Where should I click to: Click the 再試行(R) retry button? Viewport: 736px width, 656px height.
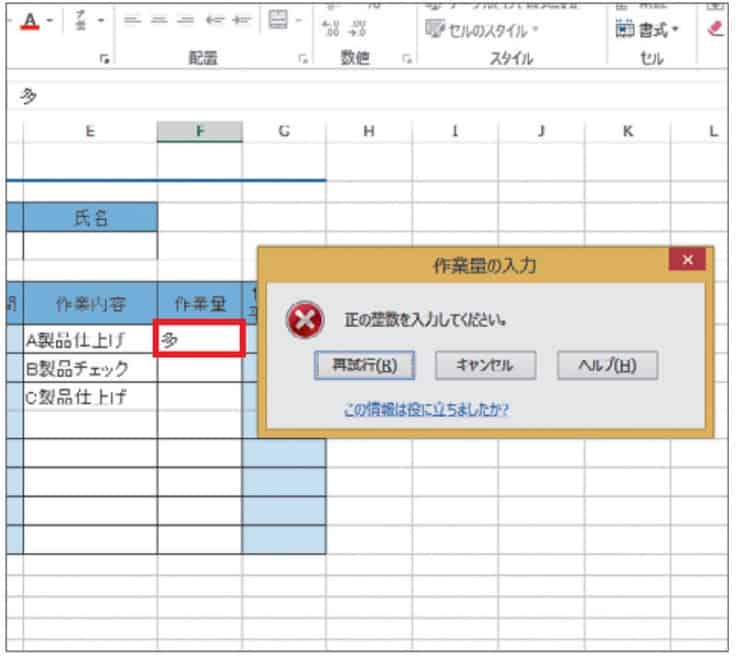click(x=357, y=365)
